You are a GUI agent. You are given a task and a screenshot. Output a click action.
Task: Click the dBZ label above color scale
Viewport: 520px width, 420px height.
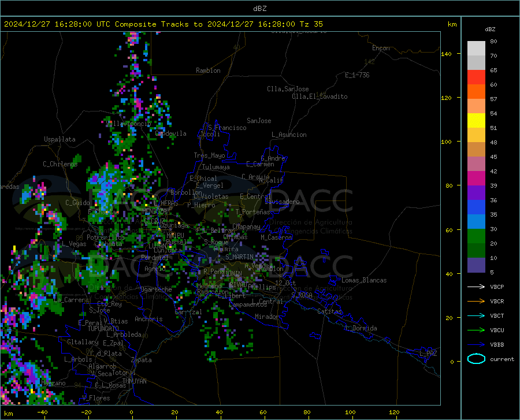coord(490,29)
